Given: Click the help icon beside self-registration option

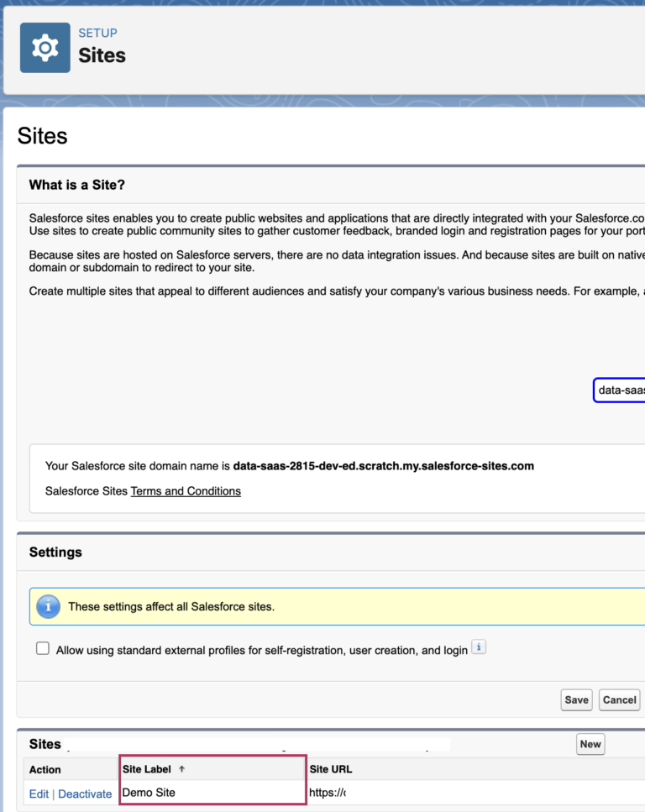Looking at the screenshot, I should pos(479,647).
